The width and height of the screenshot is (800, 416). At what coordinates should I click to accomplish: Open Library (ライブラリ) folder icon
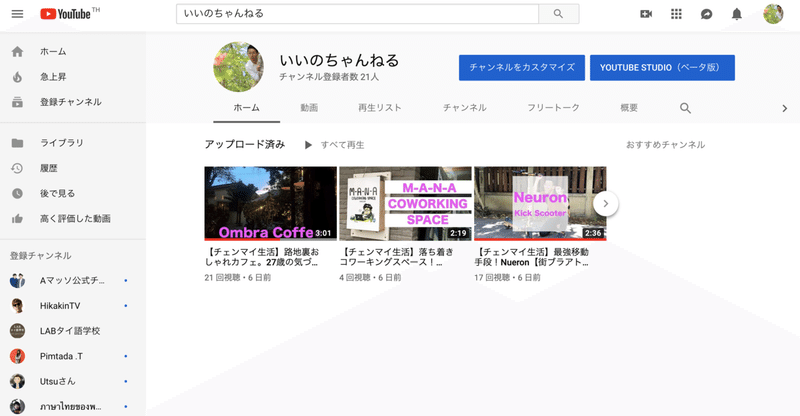17,143
